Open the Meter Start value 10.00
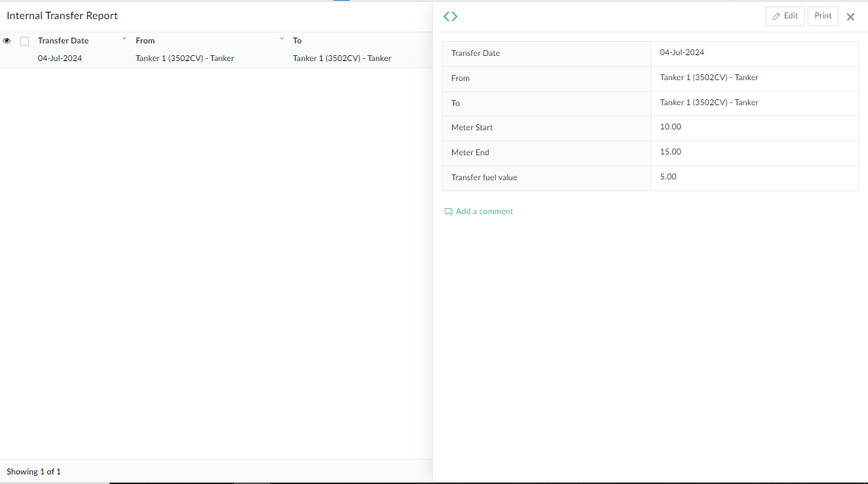The height and width of the screenshot is (484, 868). (670, 127)
